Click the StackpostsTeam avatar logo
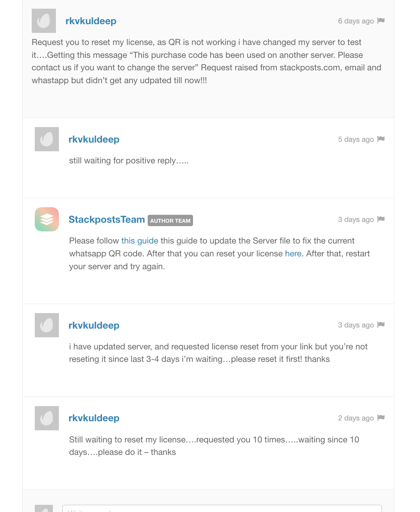 [47, 219]
